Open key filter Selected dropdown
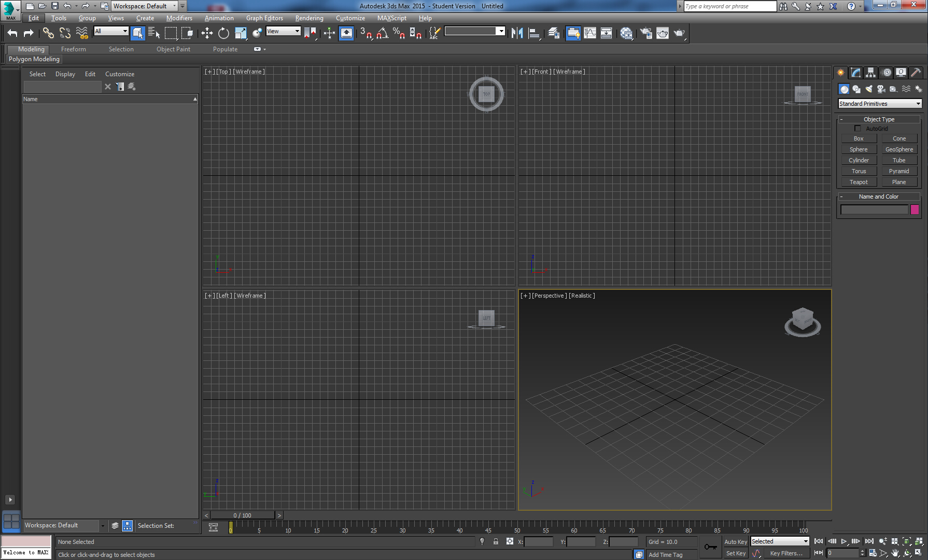The width and height of the screenshot is (928, 560). point(780,541)
